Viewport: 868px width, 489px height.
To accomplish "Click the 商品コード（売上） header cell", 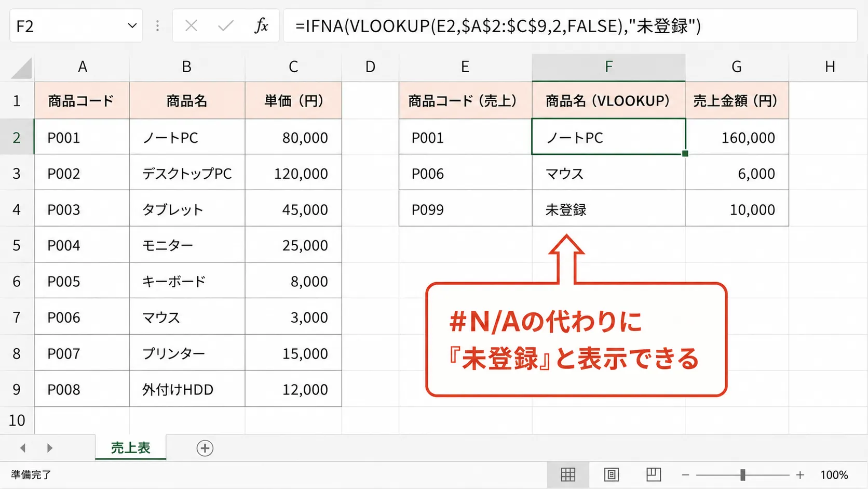I will point(465,101).
